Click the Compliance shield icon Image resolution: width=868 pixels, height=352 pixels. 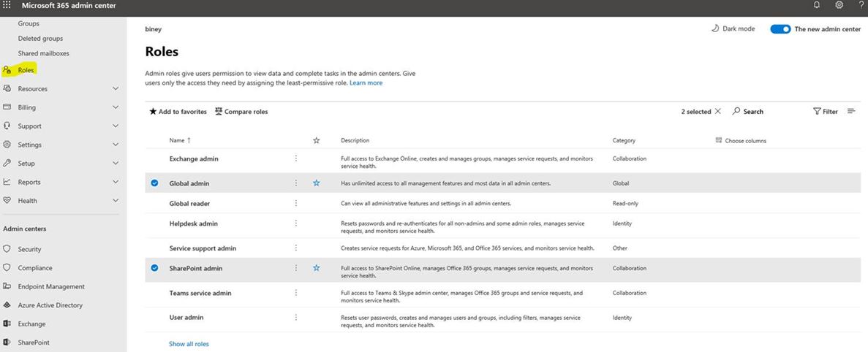(7, 268)
